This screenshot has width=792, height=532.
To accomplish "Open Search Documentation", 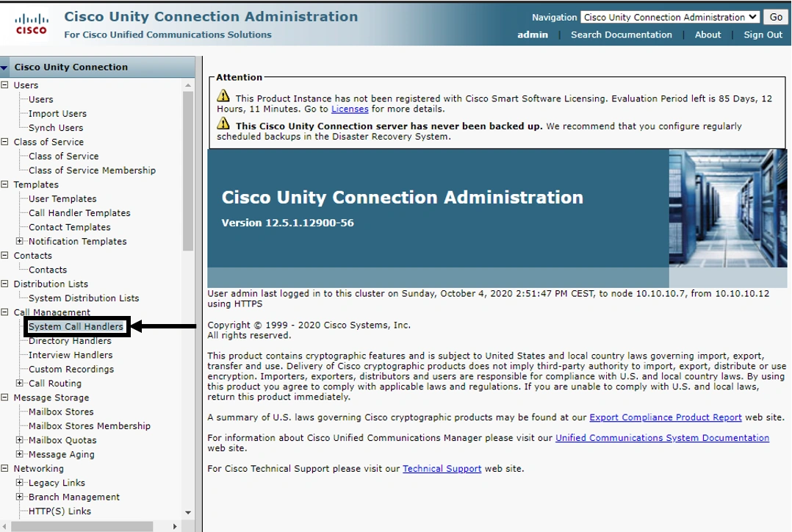I will (622, 35).
